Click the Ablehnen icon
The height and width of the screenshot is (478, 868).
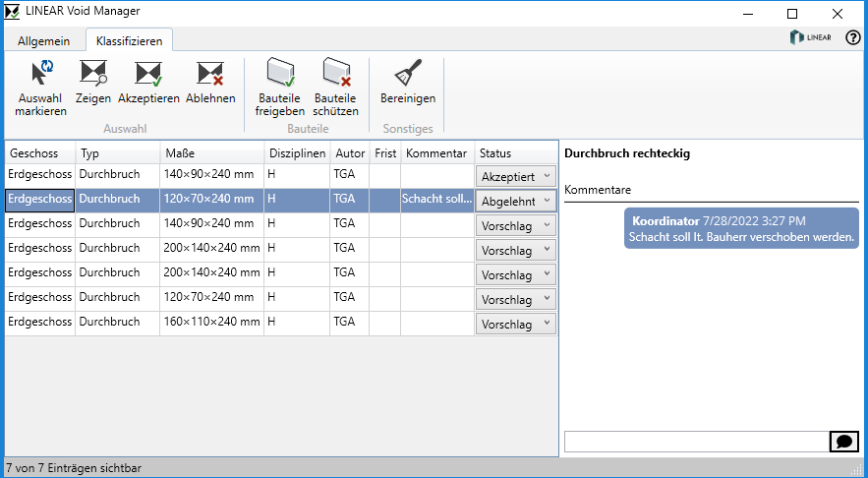click(x=210, y=73)
